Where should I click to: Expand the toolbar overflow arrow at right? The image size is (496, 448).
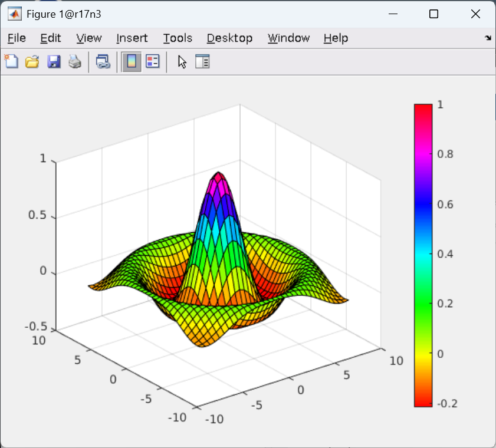488,38
